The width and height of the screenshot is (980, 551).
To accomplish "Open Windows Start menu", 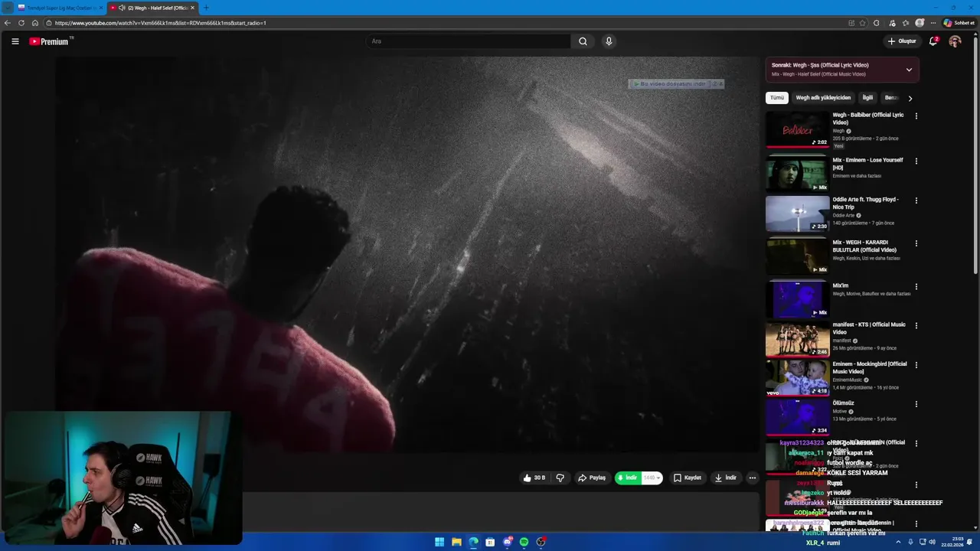I will [x=439, y=542].
